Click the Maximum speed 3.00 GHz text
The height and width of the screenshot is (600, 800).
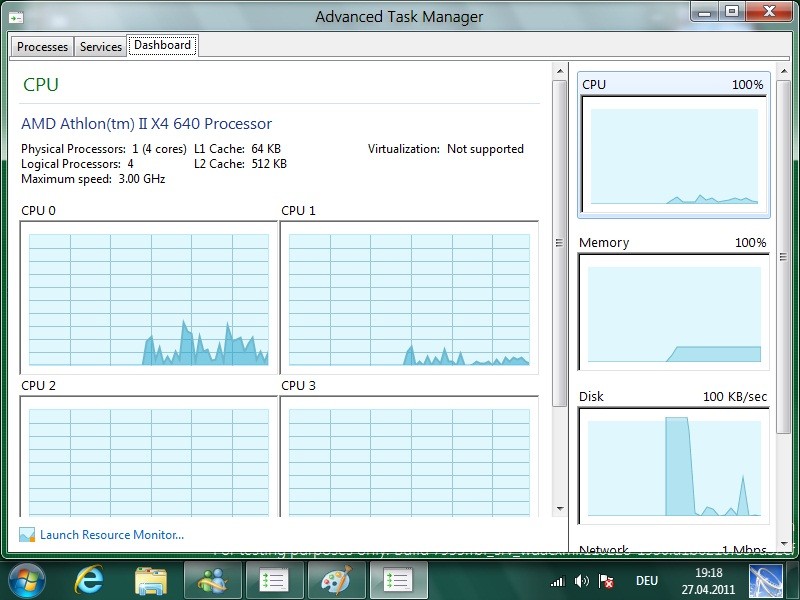93,179
